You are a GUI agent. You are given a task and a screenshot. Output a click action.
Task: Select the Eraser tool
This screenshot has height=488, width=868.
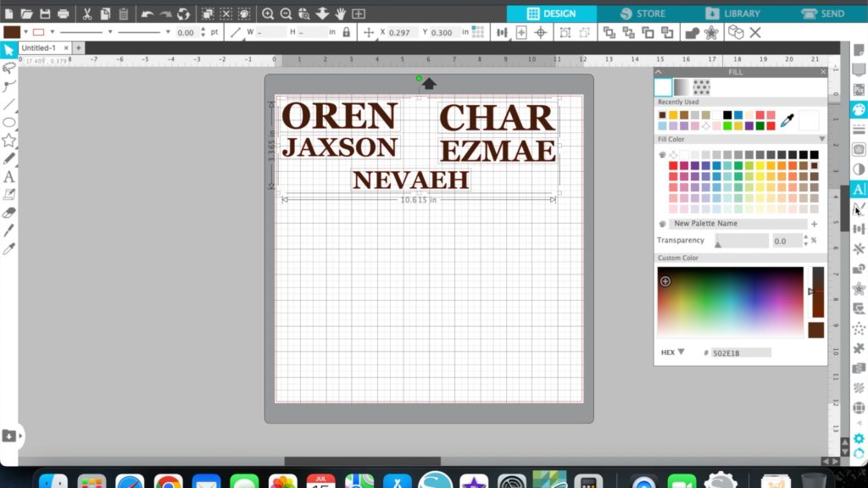(x=9, y=212)
